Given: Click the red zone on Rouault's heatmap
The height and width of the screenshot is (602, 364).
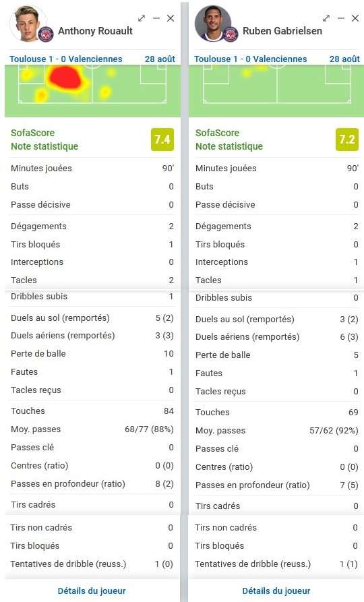Looking at the screenshot, I should (x=65, y=78).
